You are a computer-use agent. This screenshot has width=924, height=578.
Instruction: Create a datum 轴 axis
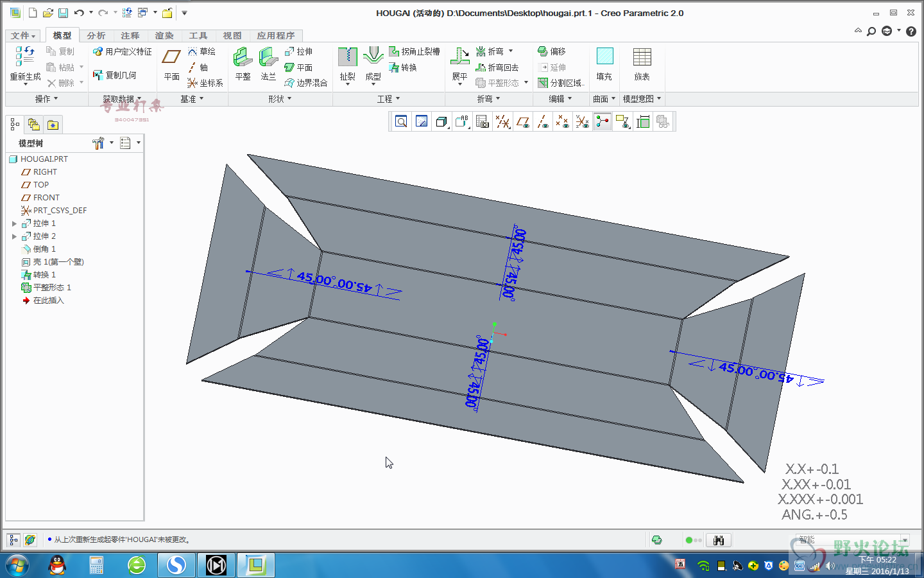(198, 67)
